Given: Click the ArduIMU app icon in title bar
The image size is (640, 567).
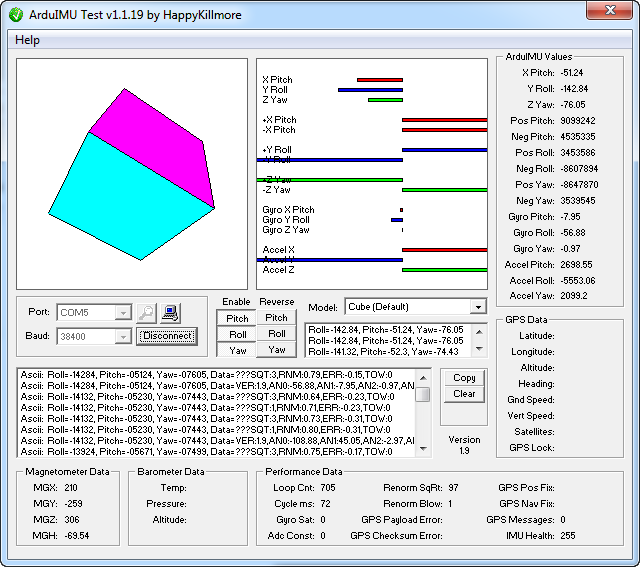Looking at the screenshot, I should [16, 14].
